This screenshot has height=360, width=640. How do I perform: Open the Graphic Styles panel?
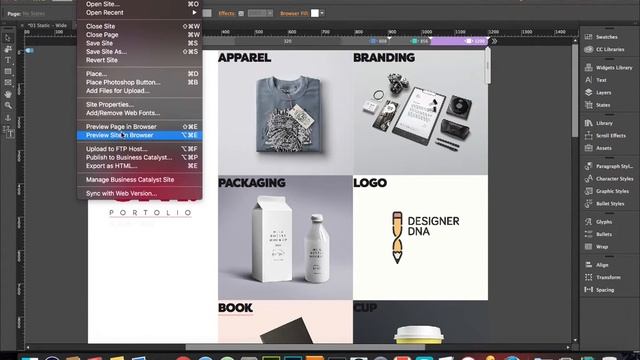coord(606,191)
